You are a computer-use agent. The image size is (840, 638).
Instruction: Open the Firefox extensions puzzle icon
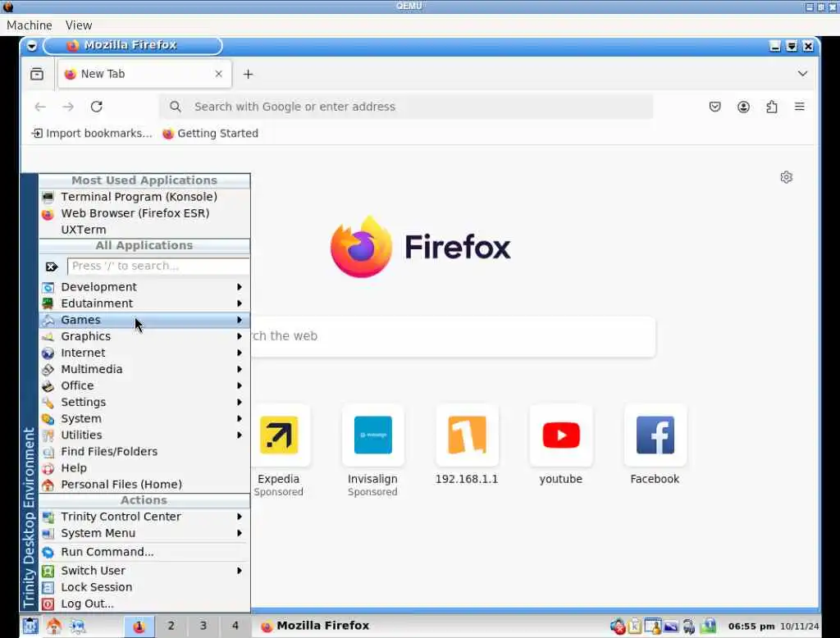coord(771,107)
